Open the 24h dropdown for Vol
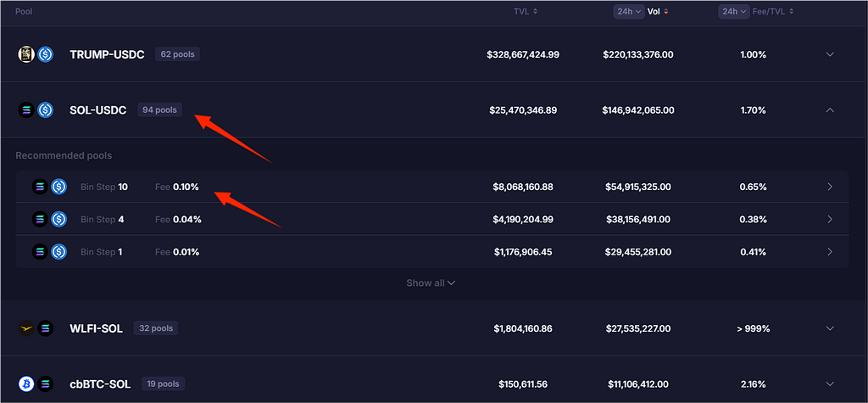 pos(628,12)
